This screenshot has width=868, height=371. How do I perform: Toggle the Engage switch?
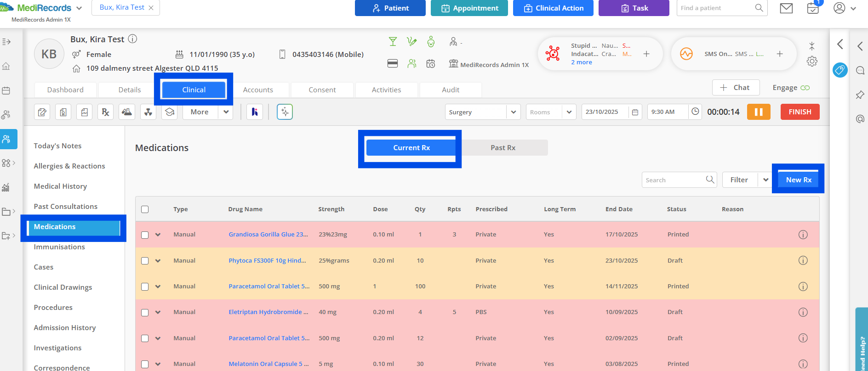point(805,88)
